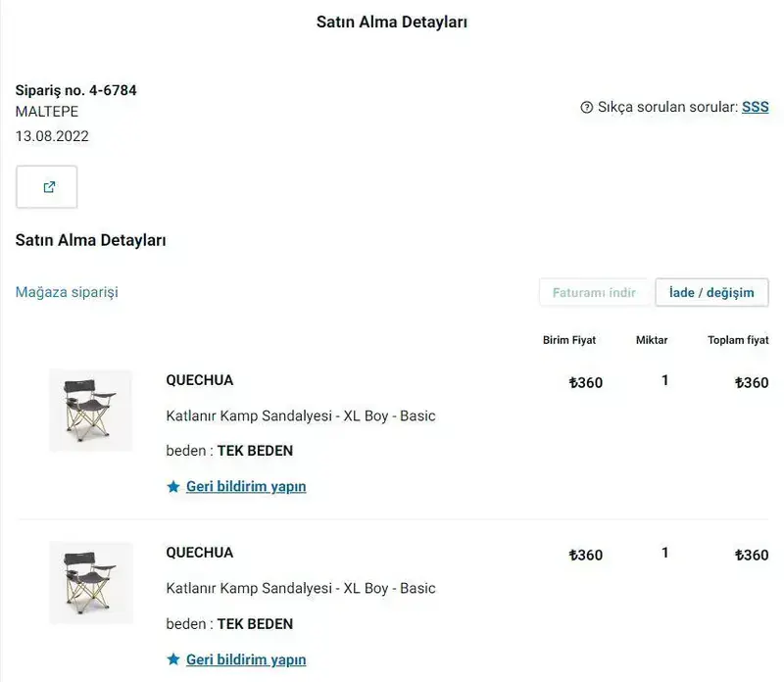The height and width of the screenshot is (682, 784).
Task: Click the MALTEPE store name
Action: pyautogui.click(x=47, y=112)
